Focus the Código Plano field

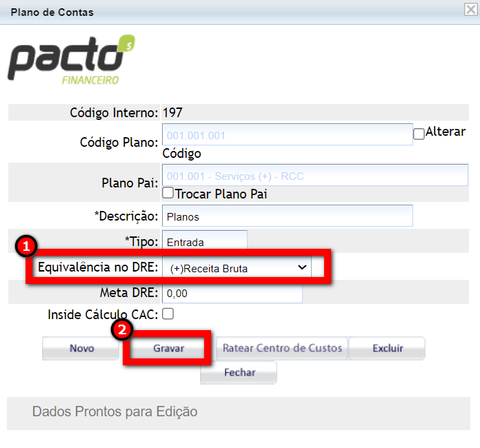287,135
